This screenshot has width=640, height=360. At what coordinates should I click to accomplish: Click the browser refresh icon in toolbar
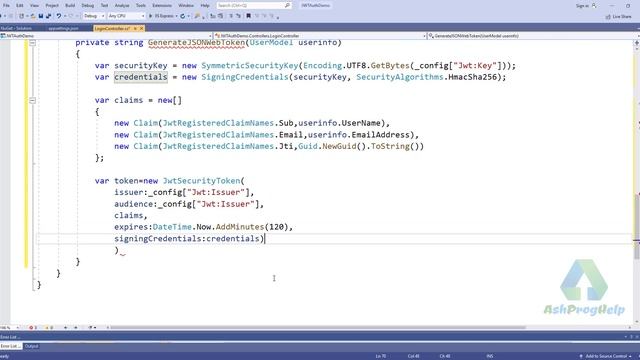point(182,16)
